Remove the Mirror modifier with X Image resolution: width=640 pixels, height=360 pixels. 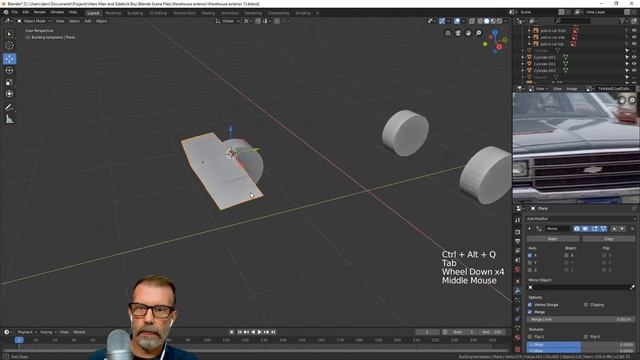tap(632, 229)
